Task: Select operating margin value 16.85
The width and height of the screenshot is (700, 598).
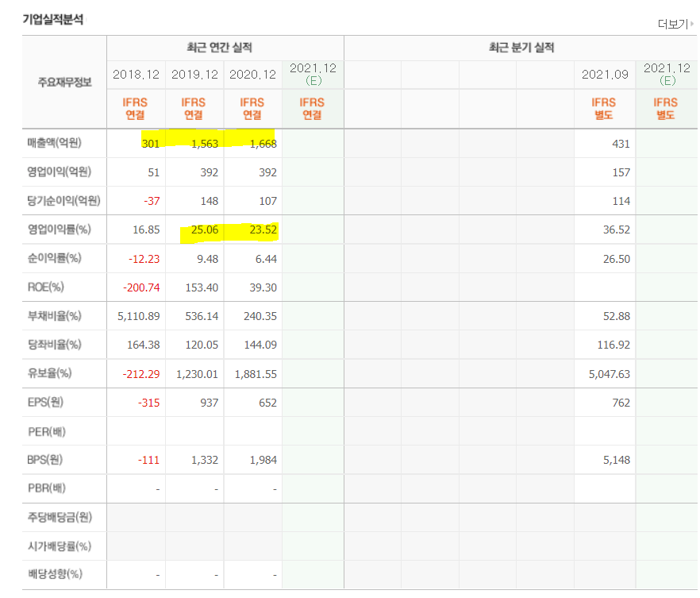Action: 146,230
